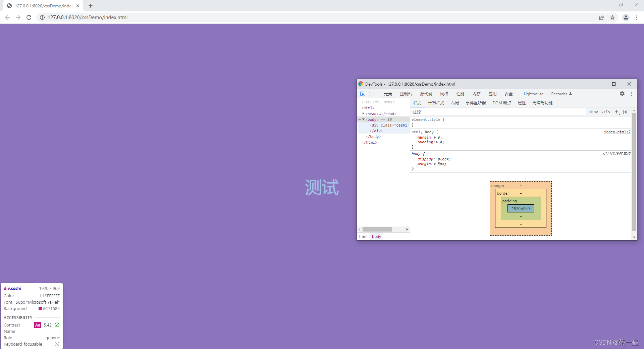
Task: Toggle :hov element state panel
Action: 594,112
